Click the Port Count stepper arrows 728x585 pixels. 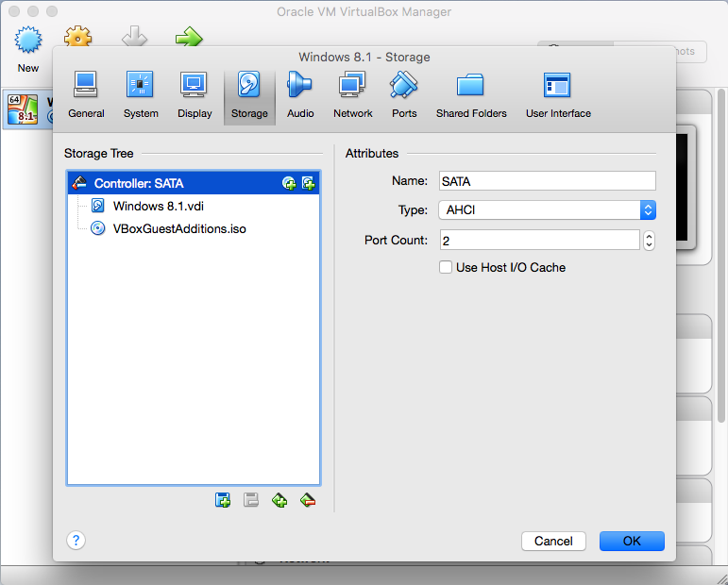(649, 241)
